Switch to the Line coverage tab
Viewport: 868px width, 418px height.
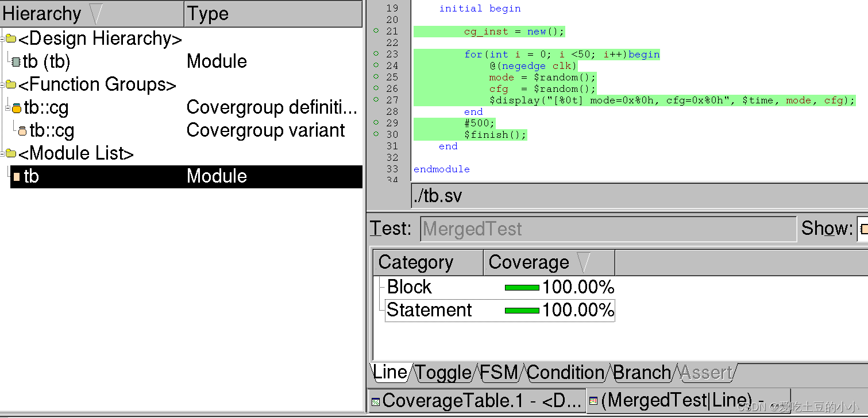click(390, 372)
